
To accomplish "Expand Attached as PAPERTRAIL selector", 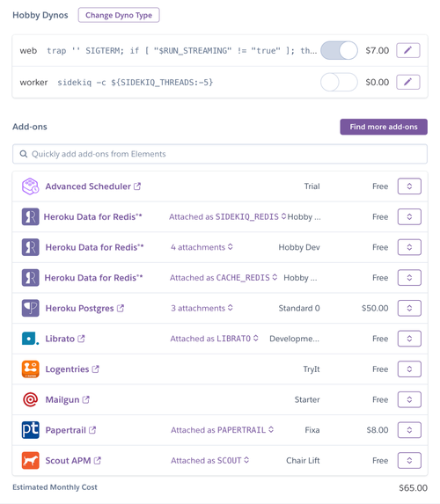I will (223, 430).
